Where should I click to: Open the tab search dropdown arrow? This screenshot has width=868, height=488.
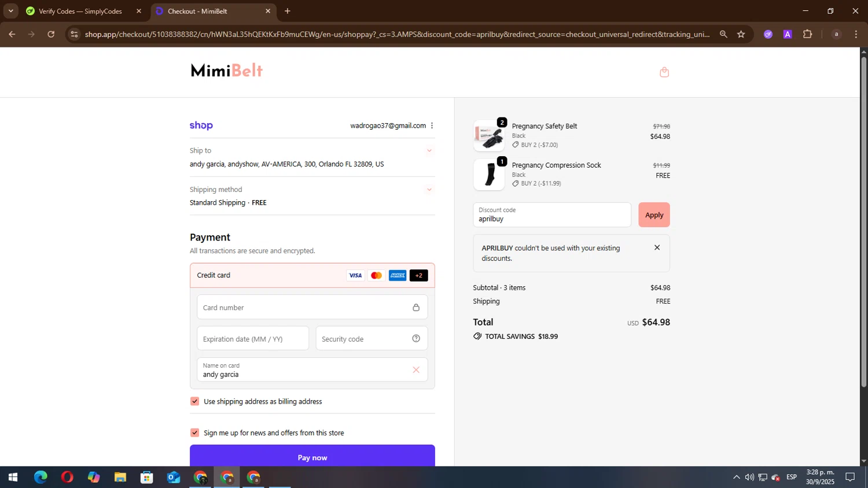[x=10, y=11]
